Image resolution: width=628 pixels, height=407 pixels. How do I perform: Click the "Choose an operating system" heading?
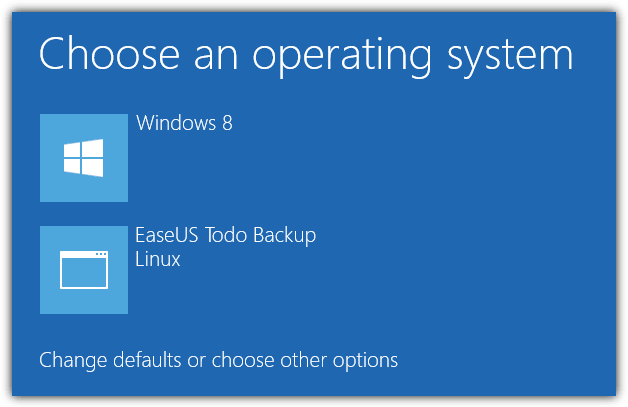(x=306, y=55)
